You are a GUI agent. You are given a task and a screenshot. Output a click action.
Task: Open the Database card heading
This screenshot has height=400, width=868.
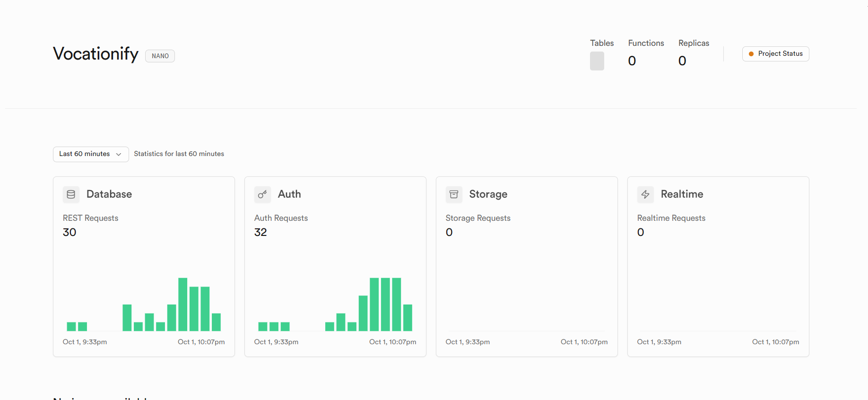[x=109, y=194]
